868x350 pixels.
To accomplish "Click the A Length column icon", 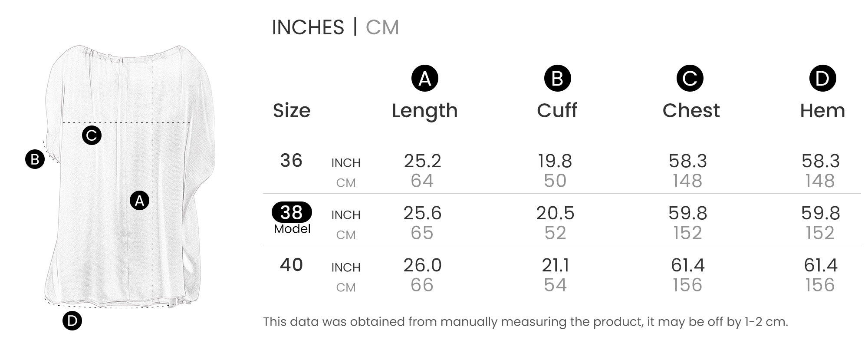I will coord(424,79).
